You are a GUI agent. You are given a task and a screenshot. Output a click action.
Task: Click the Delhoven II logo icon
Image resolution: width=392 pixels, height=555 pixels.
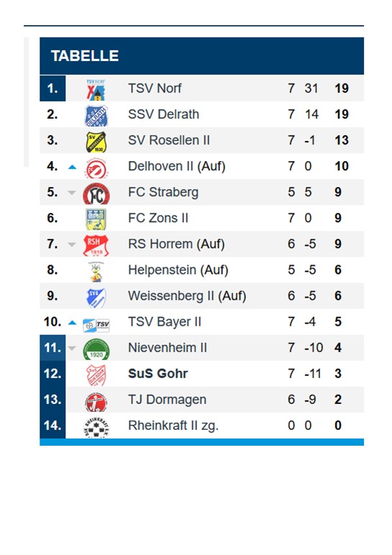coord(96,168)
